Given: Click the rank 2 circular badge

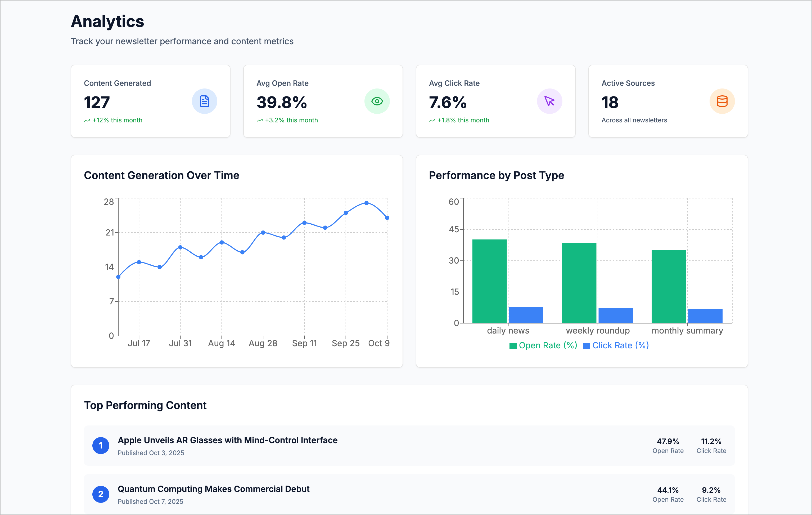Looking at the screenshot, I should click(101, 494).
